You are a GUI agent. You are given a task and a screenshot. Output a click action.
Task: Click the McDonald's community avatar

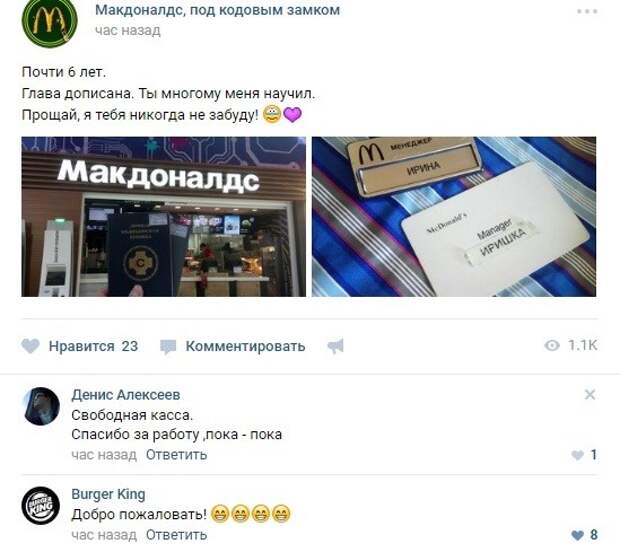point(49,21)
